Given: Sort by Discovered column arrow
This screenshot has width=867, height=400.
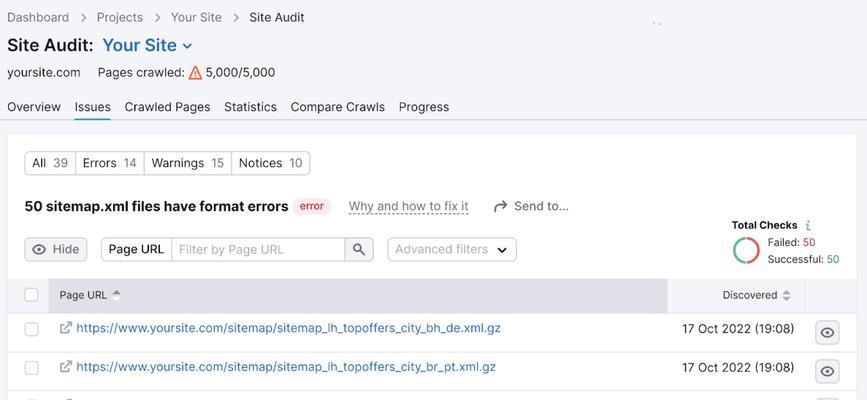Looking at the screenshot, I should click(x=786, y=295).
